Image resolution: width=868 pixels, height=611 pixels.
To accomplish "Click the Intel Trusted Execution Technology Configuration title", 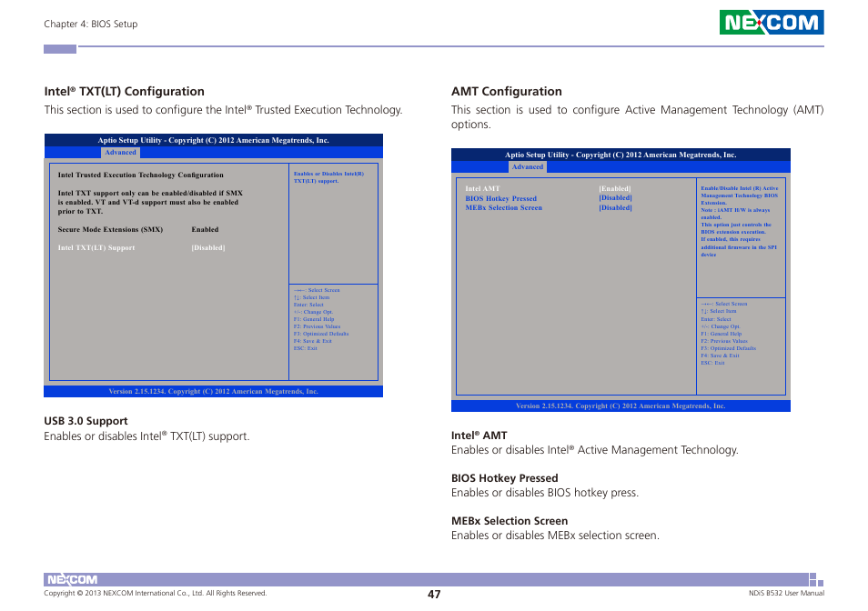I will point(141,175).
